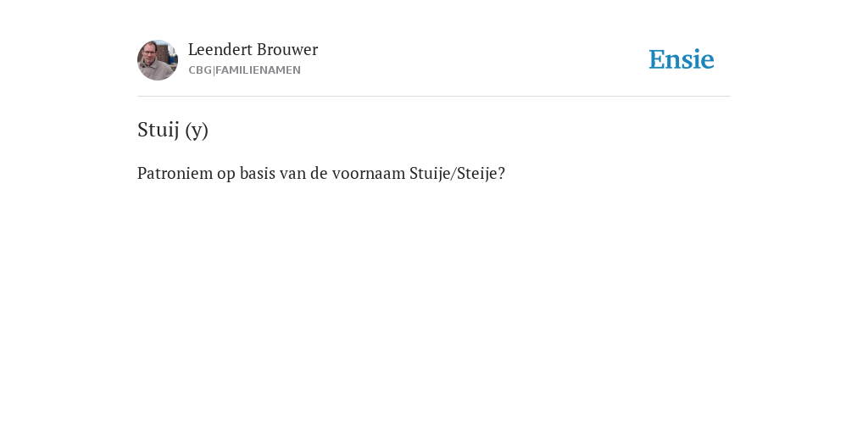Click the letter E of the Ensie logo

657,59
